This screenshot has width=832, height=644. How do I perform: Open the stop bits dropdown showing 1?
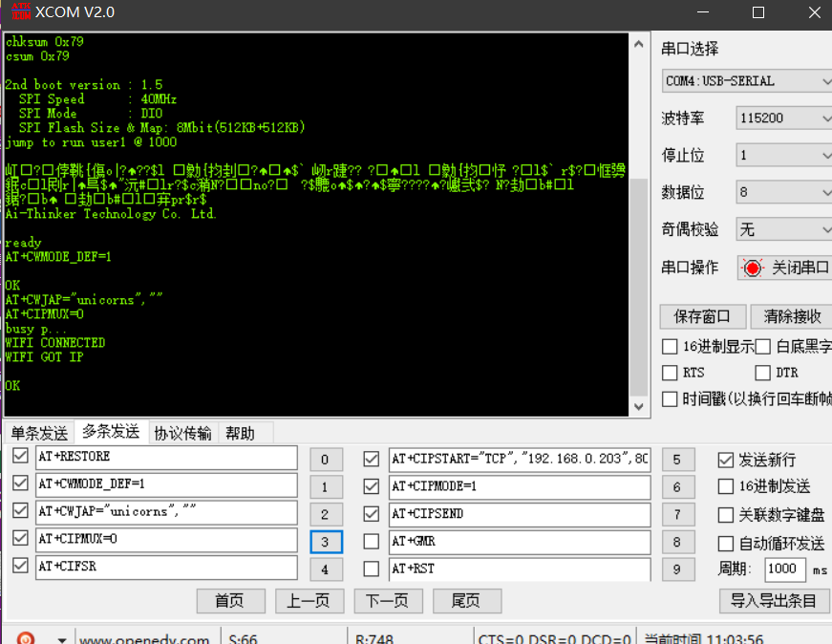pyautogui.click(x=783, y=155)
